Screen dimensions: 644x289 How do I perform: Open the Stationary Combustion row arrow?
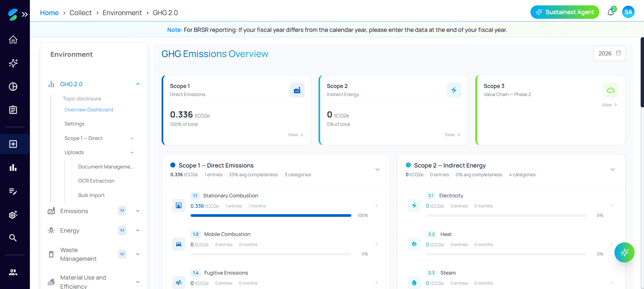click(377, 205)
